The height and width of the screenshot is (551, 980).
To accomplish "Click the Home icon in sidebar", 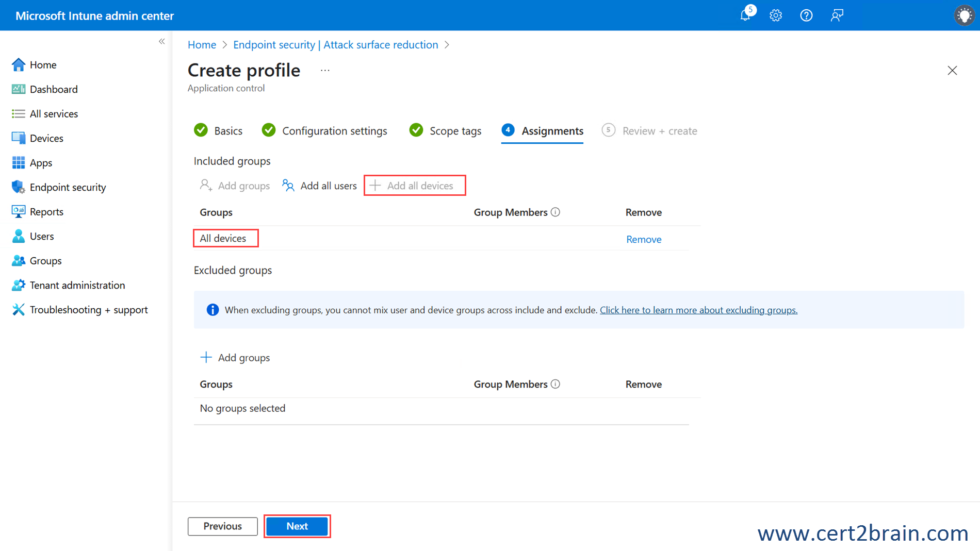I will [19, 64].
